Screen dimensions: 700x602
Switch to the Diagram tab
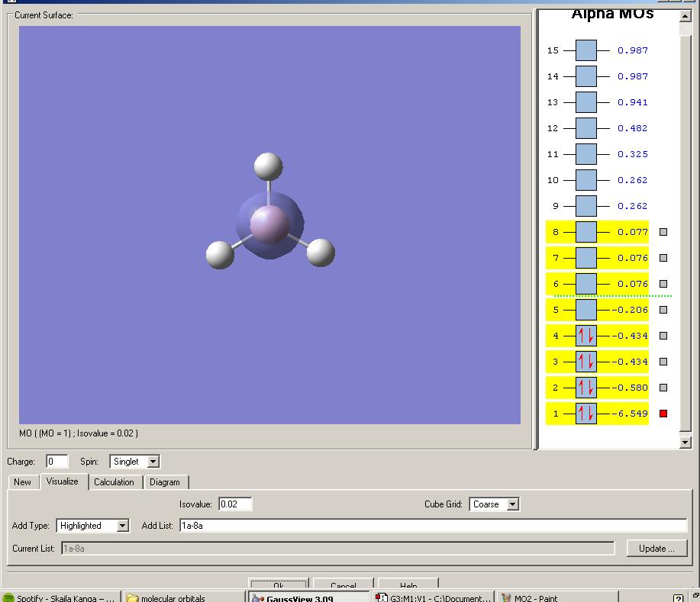click(165, 482)
